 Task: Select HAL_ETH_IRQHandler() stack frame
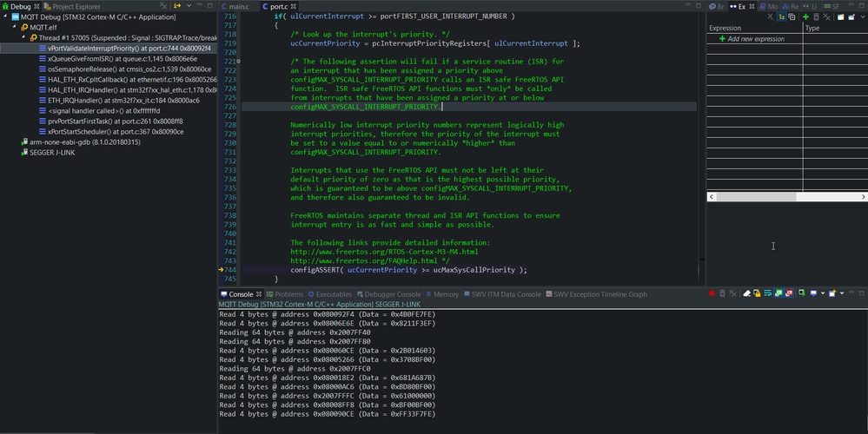pos(128,89)
